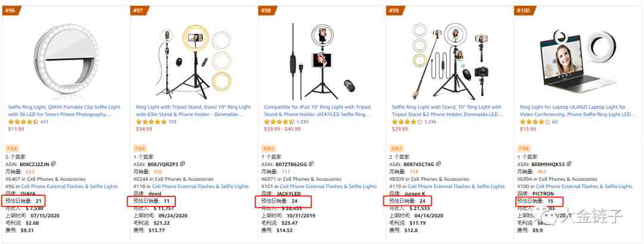Open QIAYA Portable Clip Selfie Light title link
This screenshot has height=244, width=644.
(64, 111)
